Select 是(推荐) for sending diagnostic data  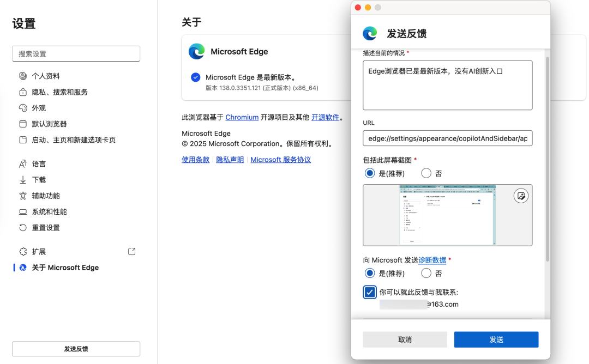[x=370, y=273]
